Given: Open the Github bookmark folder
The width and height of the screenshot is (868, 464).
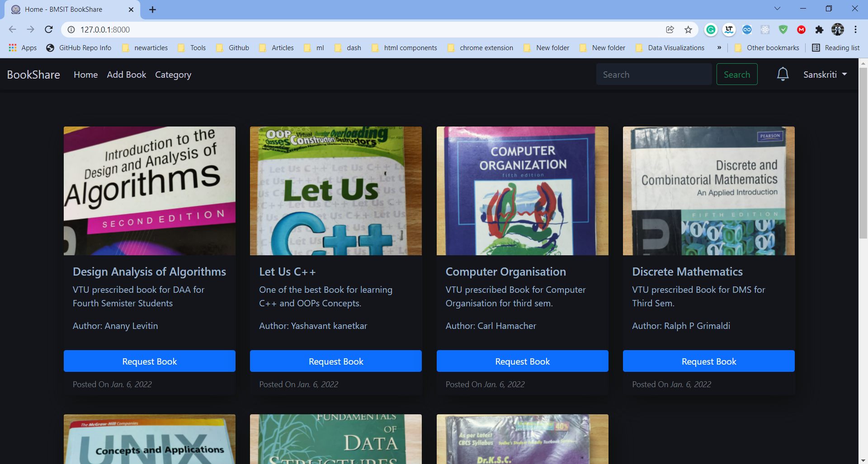Looking at the screenshot, I should tap(233, 48).
